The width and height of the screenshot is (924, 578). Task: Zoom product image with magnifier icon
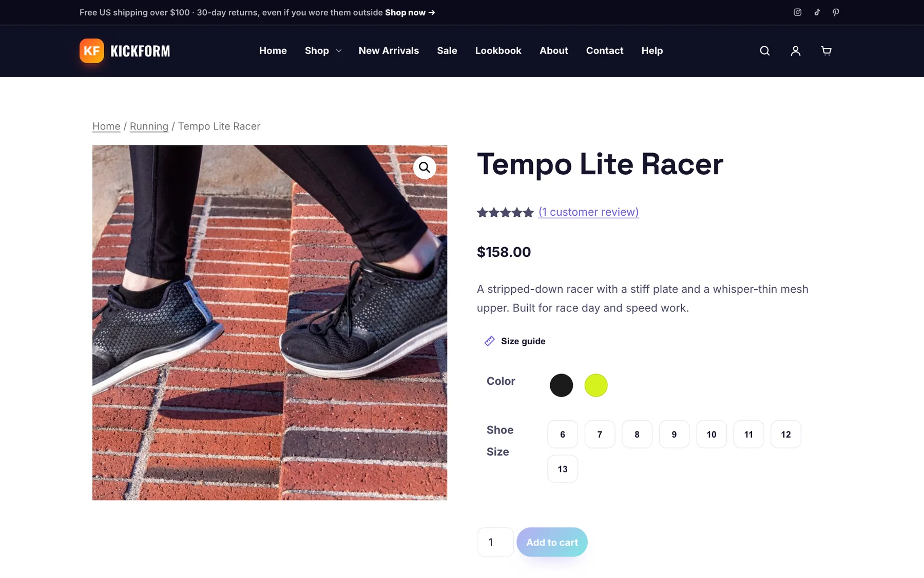coord(425,167)
